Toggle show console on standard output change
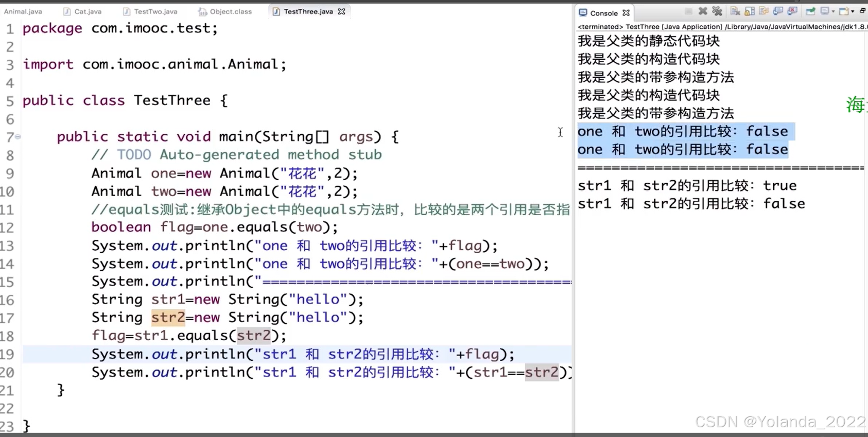This screenshot has height=437, width=868. pyautogui.click(x=778, y=11)
